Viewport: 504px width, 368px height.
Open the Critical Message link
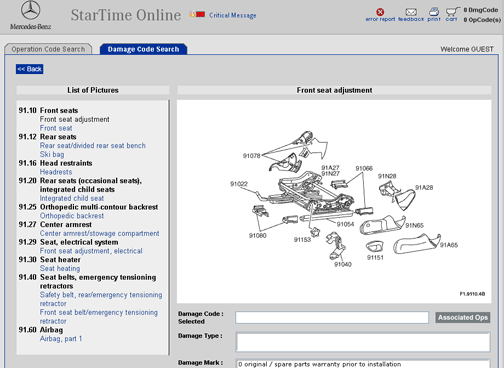point(233,15)
